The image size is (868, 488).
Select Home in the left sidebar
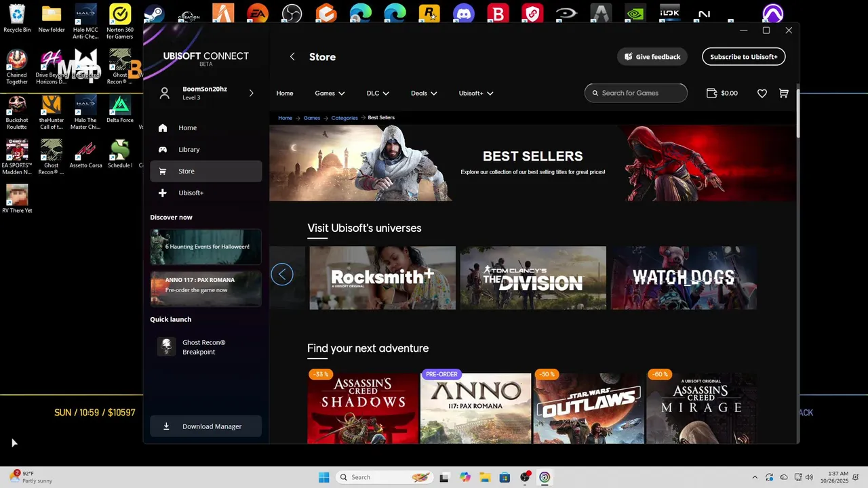click(x=206, y=127)
